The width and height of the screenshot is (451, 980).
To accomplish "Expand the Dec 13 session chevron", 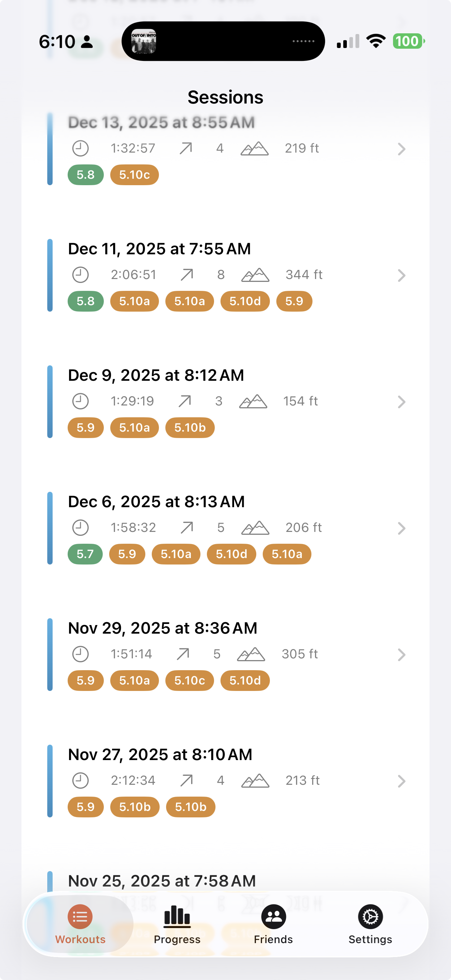I will pos(401,149).
